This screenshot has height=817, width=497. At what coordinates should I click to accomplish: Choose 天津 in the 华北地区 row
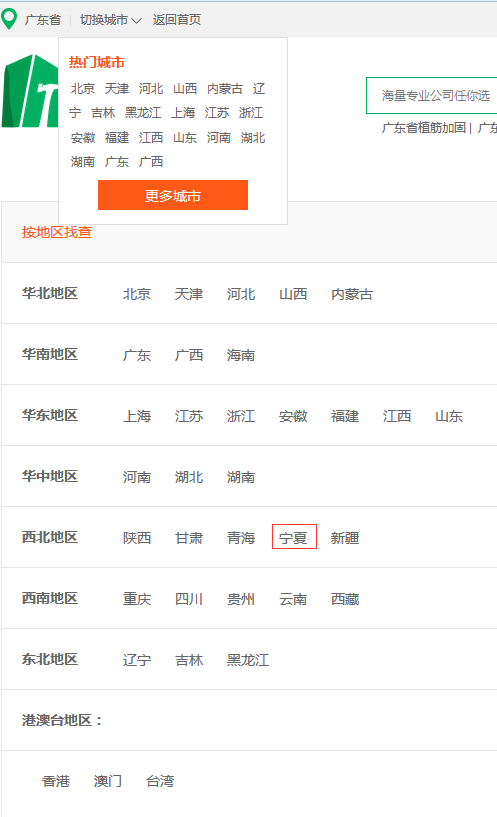pos(189,294)
